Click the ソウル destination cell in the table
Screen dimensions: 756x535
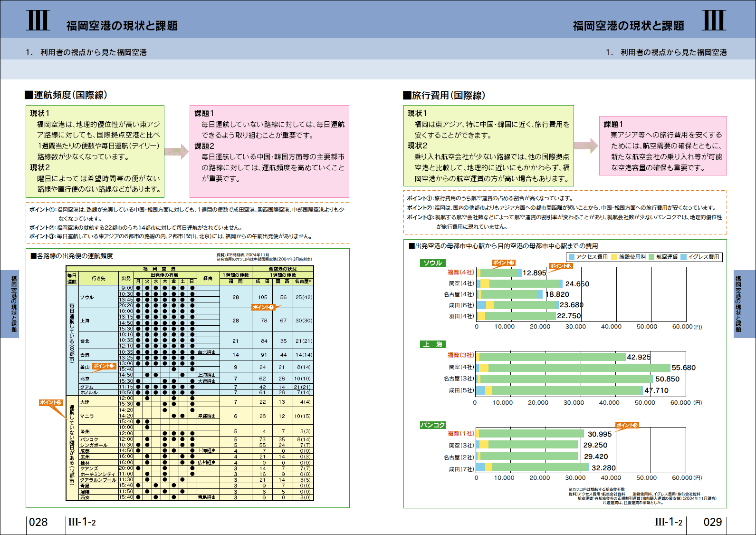tap(98, 297)
